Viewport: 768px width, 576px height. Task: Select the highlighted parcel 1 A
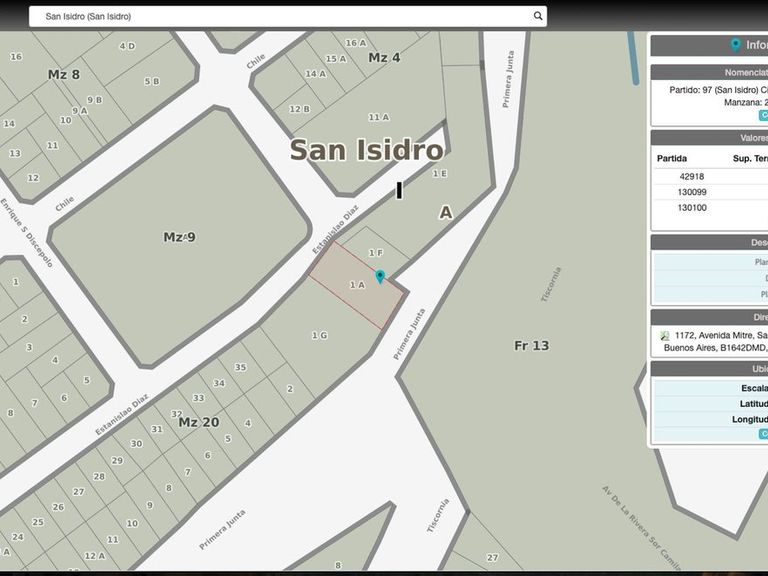[357, 285]
